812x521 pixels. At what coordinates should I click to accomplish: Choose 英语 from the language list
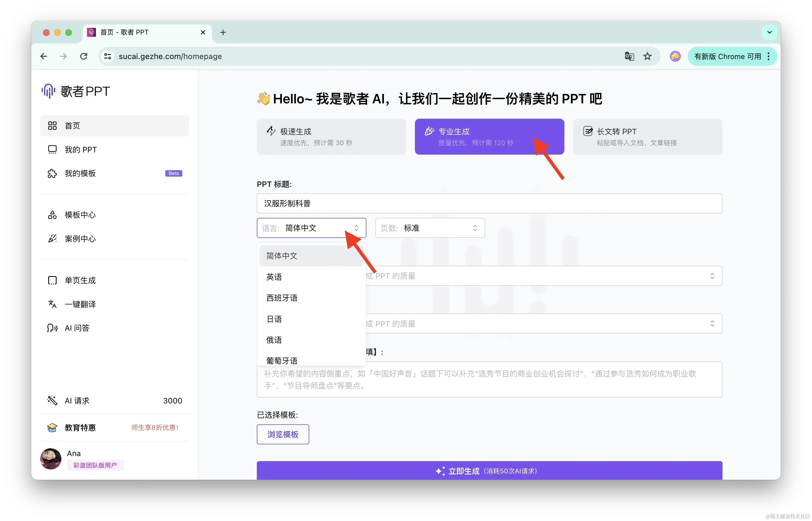pos(274,277)
